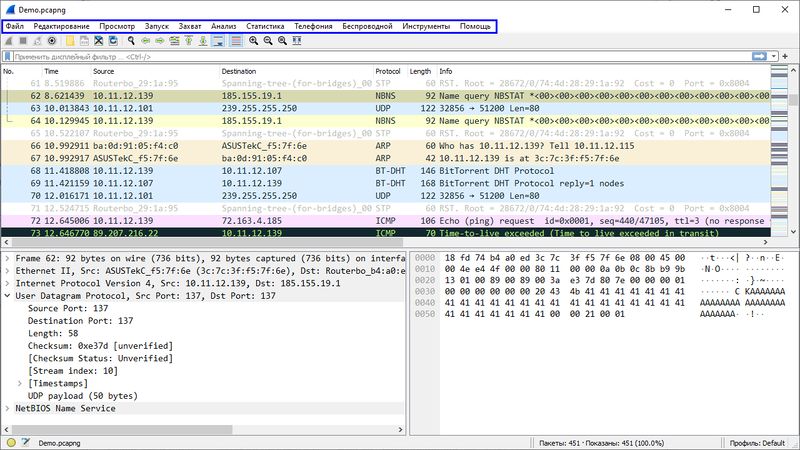Open the Просмотр menu
800x450 pixels.
coord(117,26)
